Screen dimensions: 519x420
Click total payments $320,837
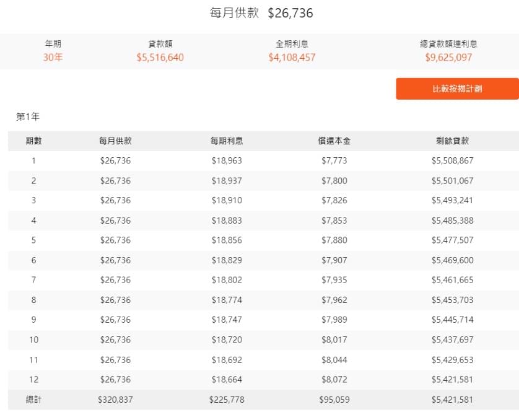coord(116,400)
